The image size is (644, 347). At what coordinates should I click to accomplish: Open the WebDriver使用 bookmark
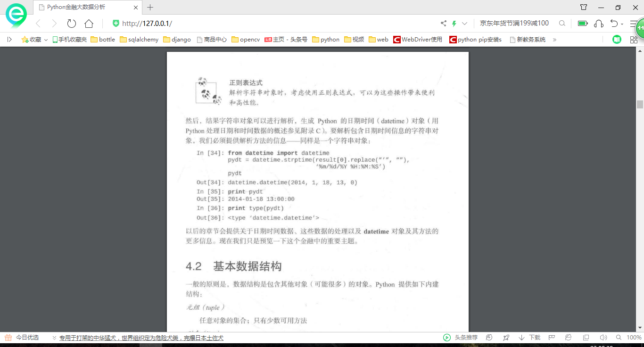tap(418, 40)
